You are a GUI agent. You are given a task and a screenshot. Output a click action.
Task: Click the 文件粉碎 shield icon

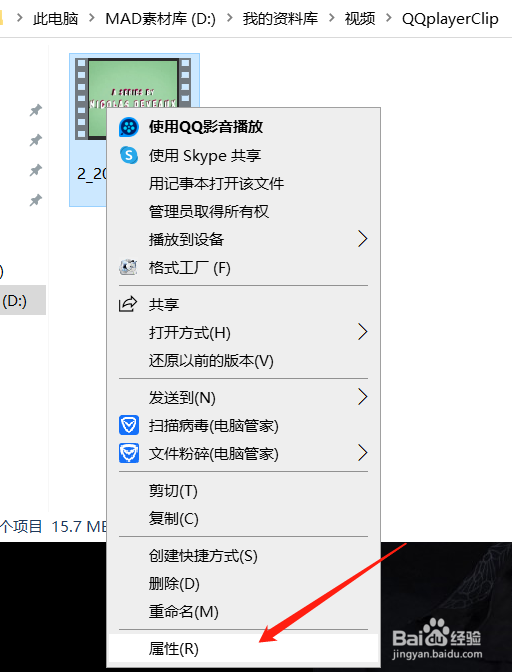129,453
